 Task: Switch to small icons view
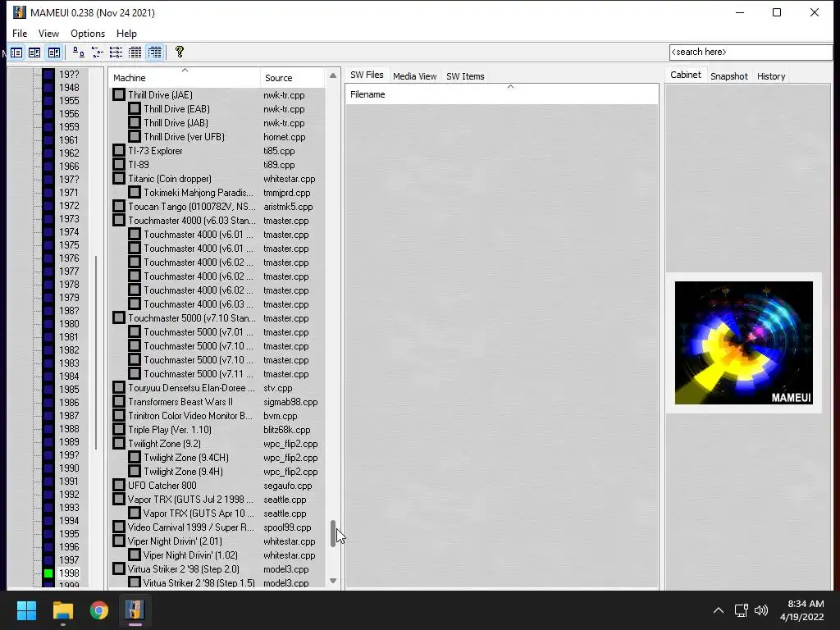[x=97, y=52]
